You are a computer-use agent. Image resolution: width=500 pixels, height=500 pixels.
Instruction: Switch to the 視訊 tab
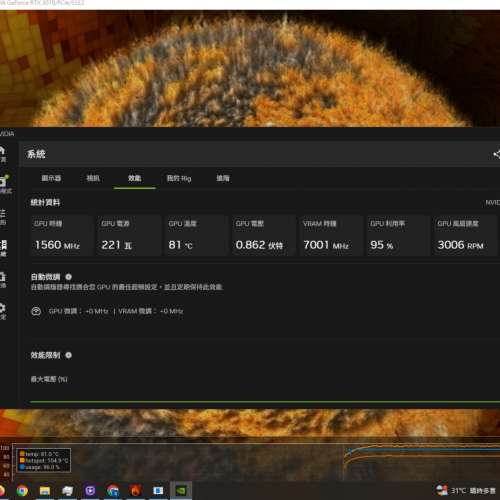(93, 178)
